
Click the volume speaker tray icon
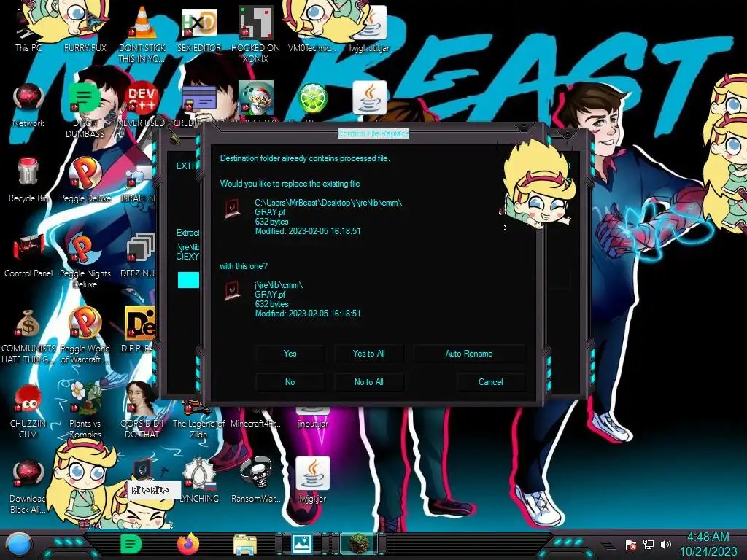(666, 544)
